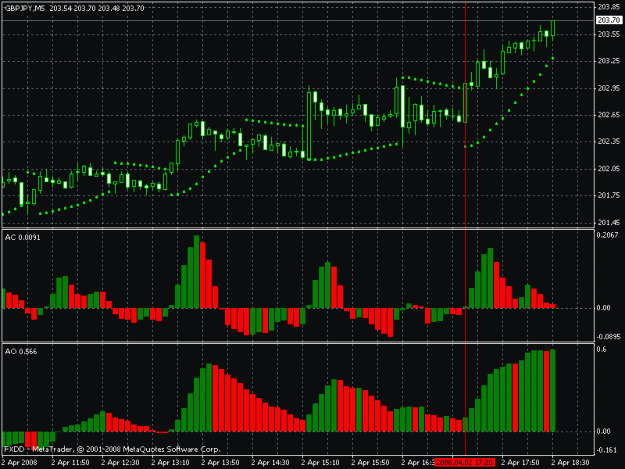
Task: Click the 0.00 scale value in AC panel
Action: 603,308
